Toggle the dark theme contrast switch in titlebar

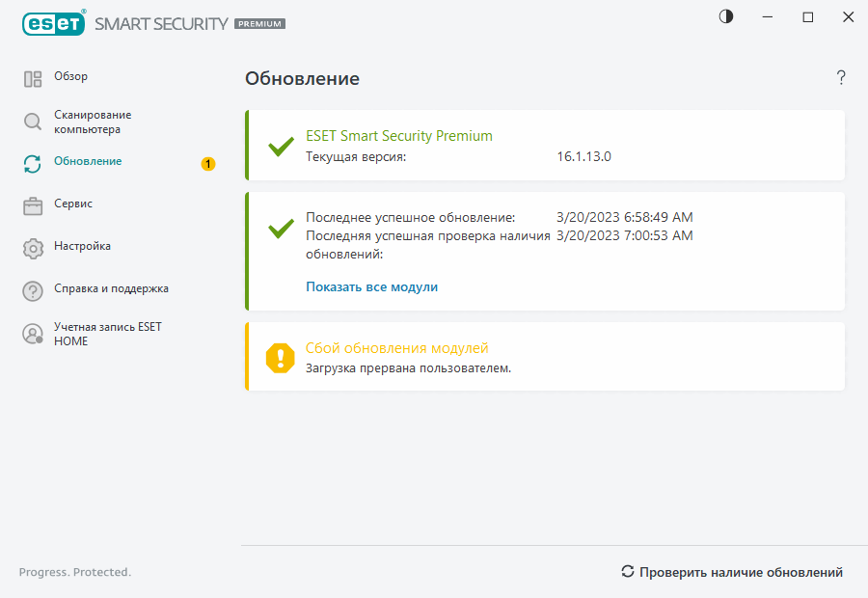coord(724,16)
